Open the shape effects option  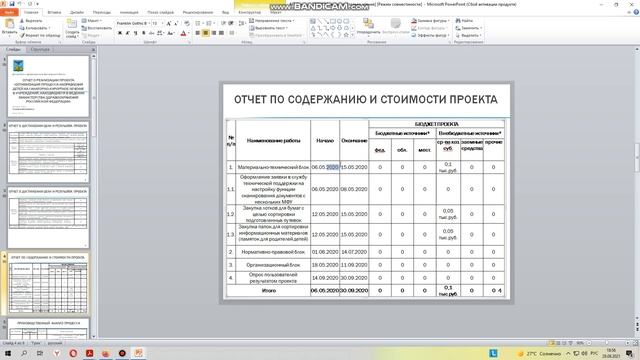(430, 35)
